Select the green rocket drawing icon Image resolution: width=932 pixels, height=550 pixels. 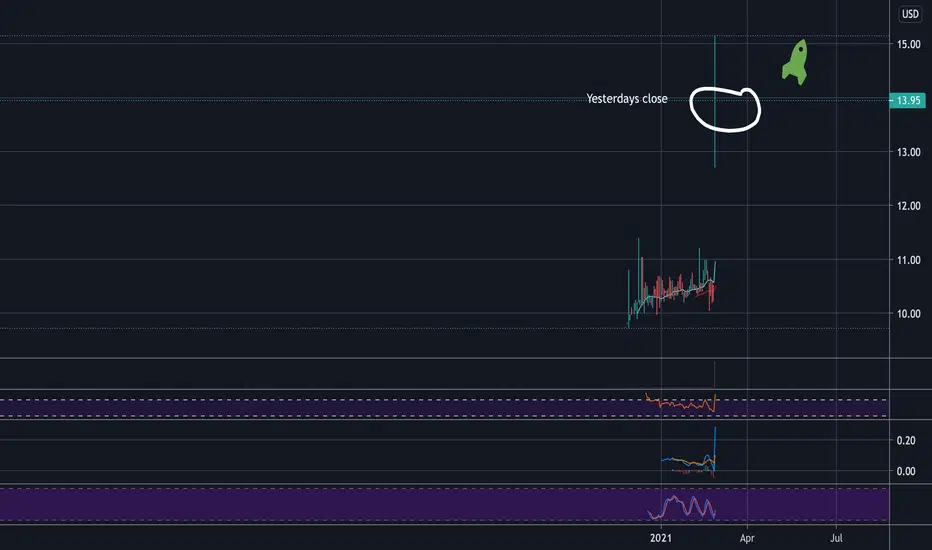pos(795,62)
